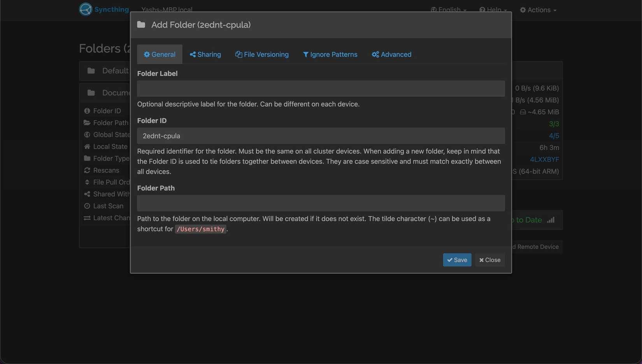The width and height of the screenshot is (642, 364).
Task: Open the Ignore Patterns tab
Action: tap(330, 54)
